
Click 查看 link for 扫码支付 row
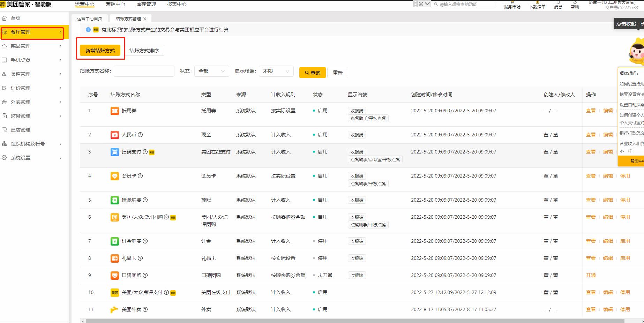coord(591,152)
